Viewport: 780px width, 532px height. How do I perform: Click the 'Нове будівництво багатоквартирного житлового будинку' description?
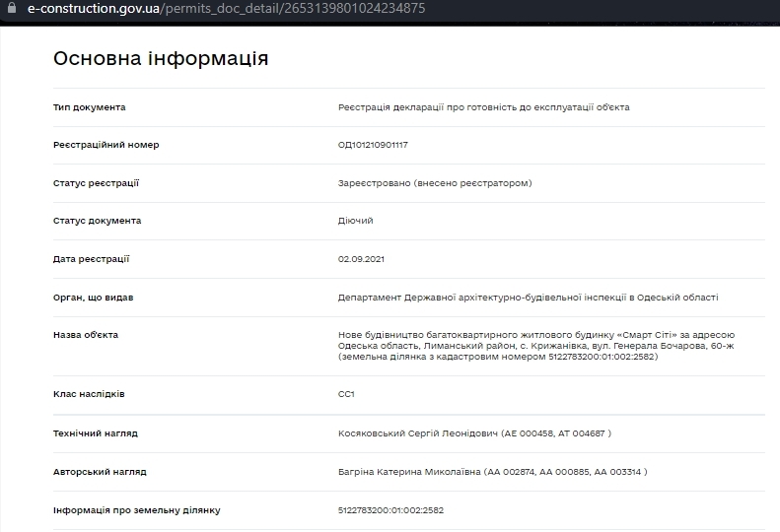point(536,346)
